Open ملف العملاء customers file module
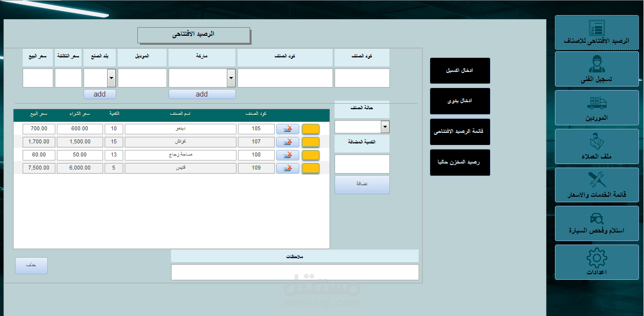This screenshot has width=644, height=316. coord(597,146)
